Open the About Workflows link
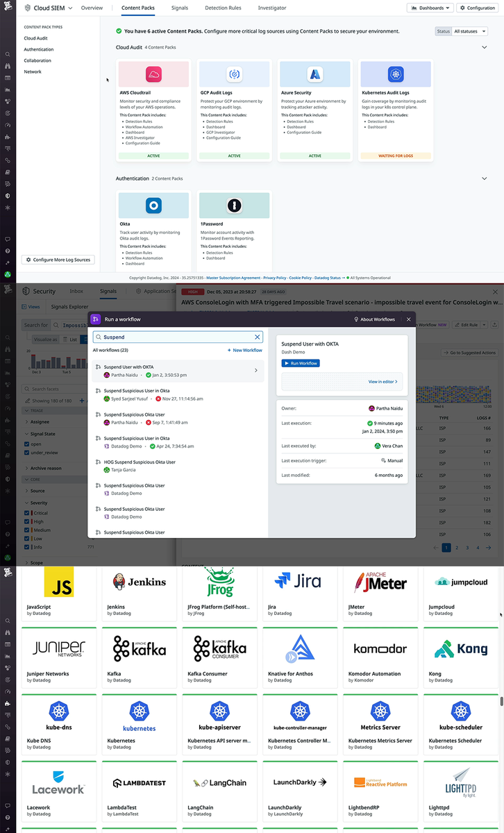Viewport: 504px width, 833px height. [376, 319]
